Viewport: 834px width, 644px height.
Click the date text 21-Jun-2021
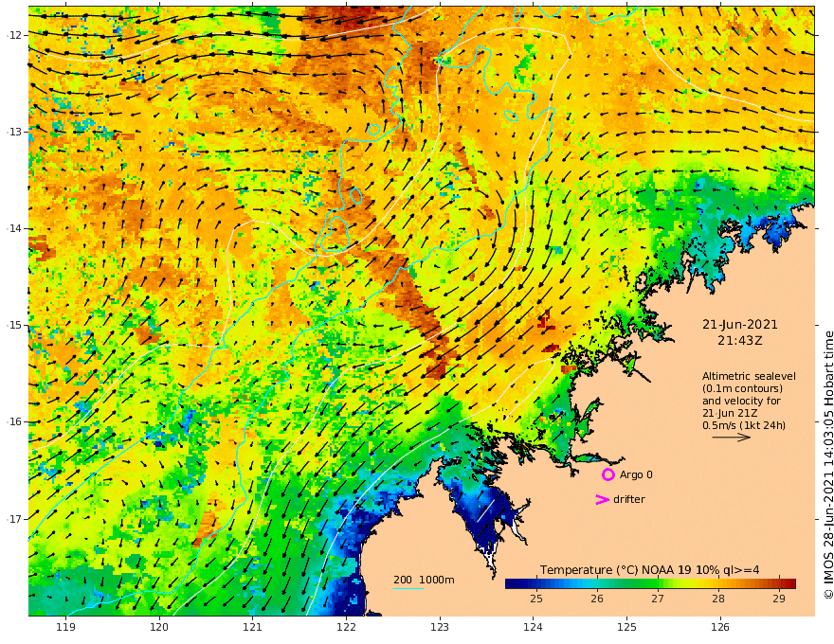pos(740,325)
